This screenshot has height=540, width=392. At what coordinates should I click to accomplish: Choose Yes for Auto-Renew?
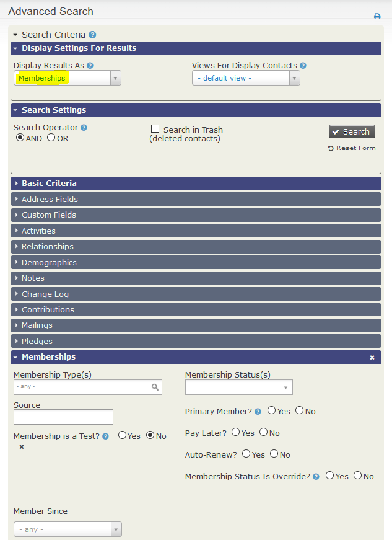click(246, 454)
